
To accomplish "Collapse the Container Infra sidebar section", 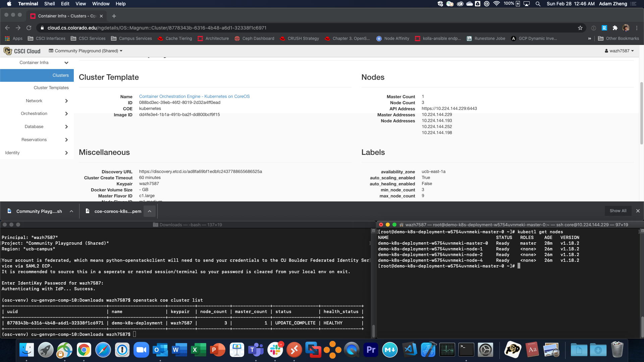I will [x=37, y=63].
